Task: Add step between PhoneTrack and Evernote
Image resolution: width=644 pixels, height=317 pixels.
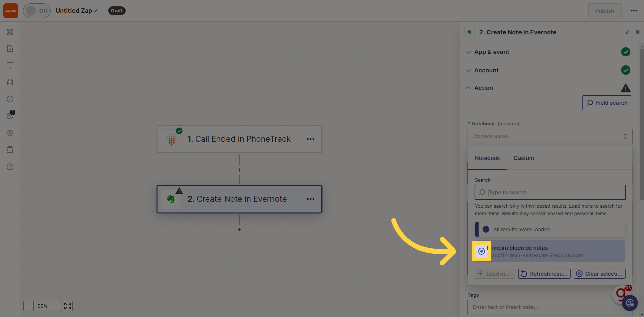Action: click(x=239, y=170)
